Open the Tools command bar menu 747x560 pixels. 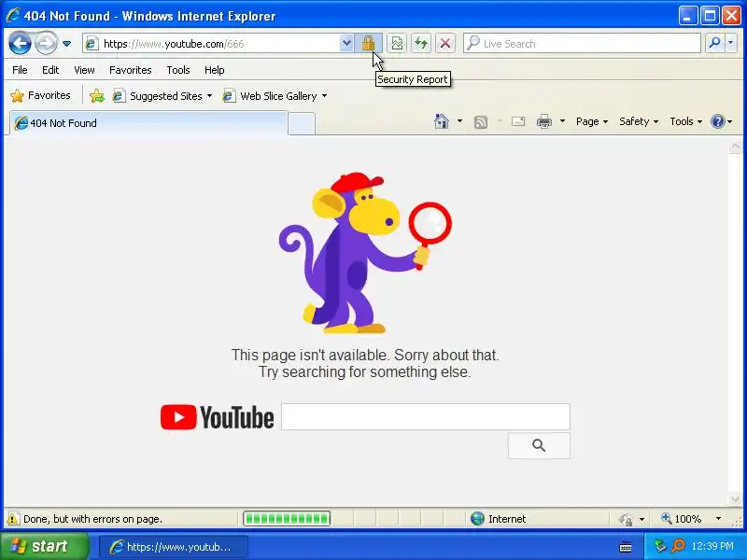click(685, 121)
